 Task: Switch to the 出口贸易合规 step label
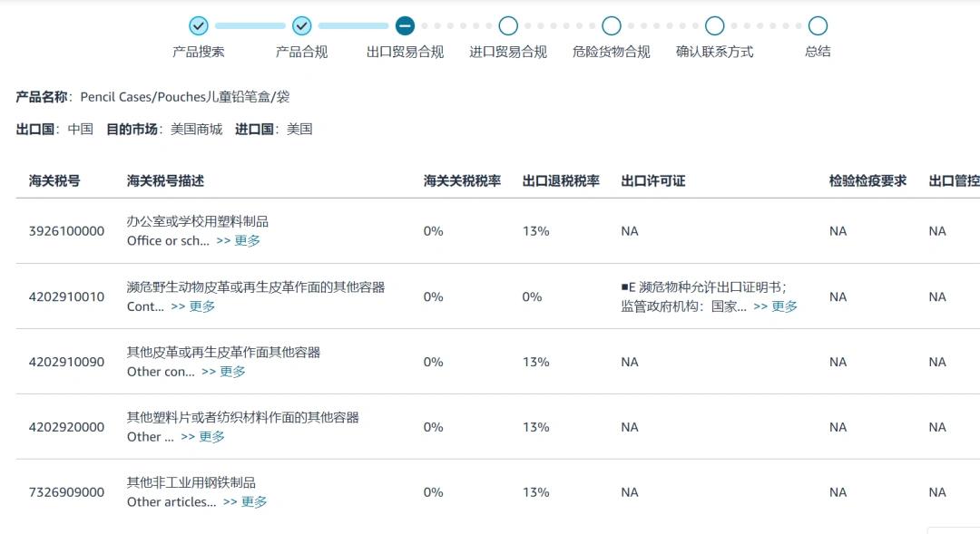tap(404, 52)
